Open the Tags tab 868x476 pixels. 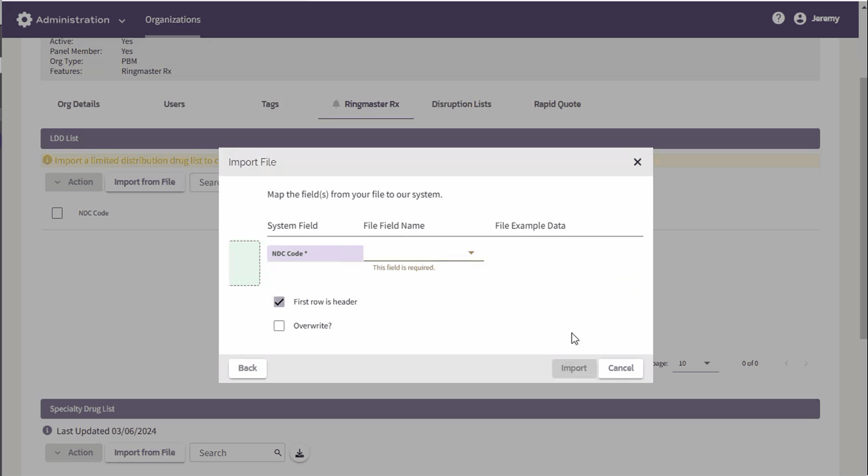pyautogui.click(x=270, y=104)
